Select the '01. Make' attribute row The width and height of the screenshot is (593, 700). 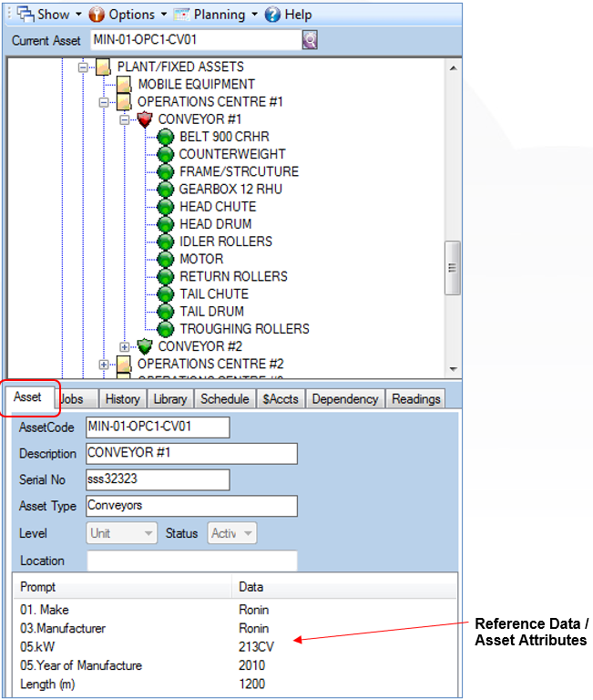click(x=235, y=610)
